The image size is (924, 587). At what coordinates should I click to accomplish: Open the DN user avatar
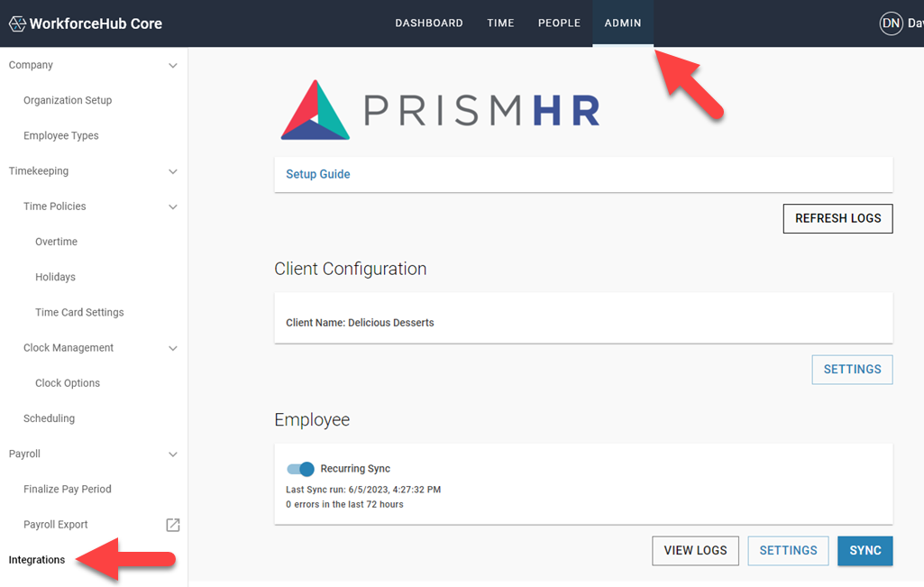pos(891,23)
